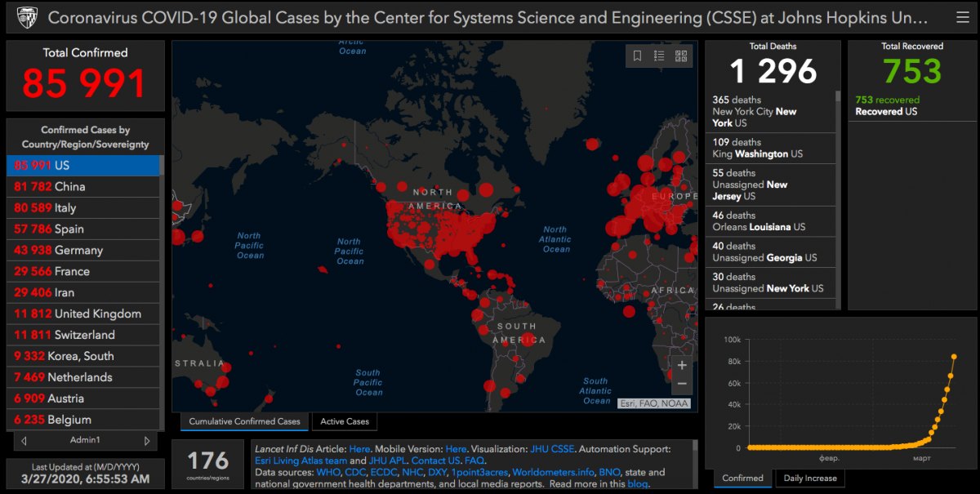Open the basemap gallery grid icon
This screenshot has width=980, height=494.
click(x=681, y=56)
